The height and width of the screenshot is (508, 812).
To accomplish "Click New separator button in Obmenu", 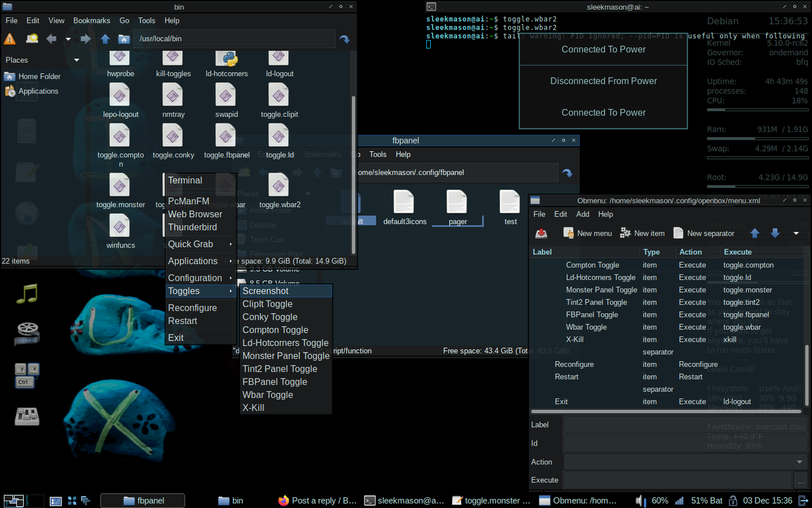I will (x=704, y=233).
